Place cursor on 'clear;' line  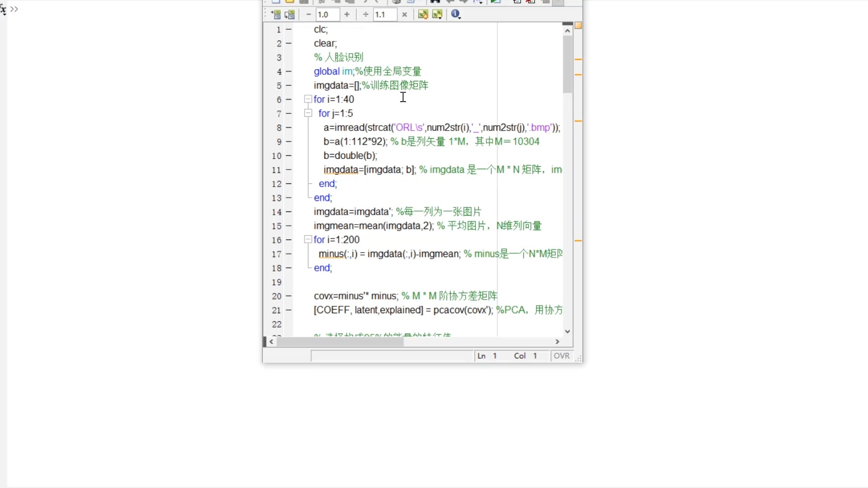[x=325, y=43]
